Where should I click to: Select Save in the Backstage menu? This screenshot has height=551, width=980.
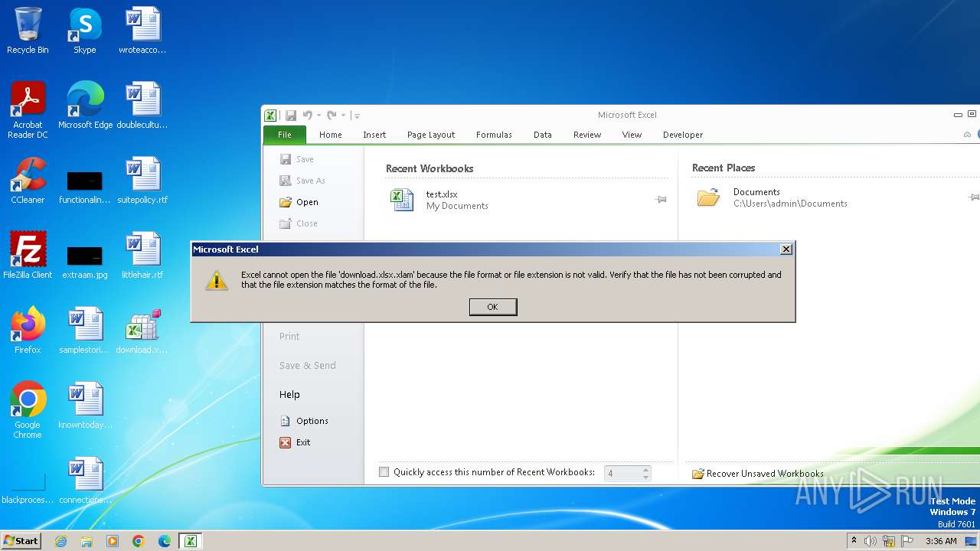click(297, 159)
